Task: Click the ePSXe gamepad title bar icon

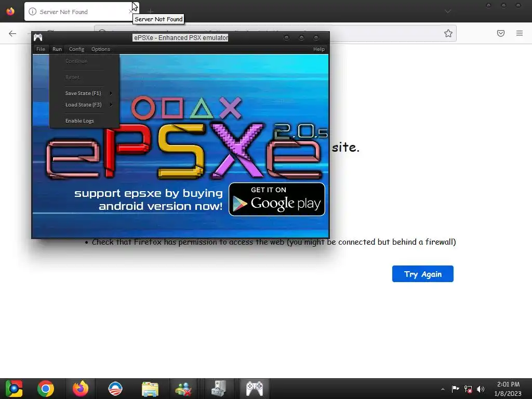Action: tap(38, 37)
